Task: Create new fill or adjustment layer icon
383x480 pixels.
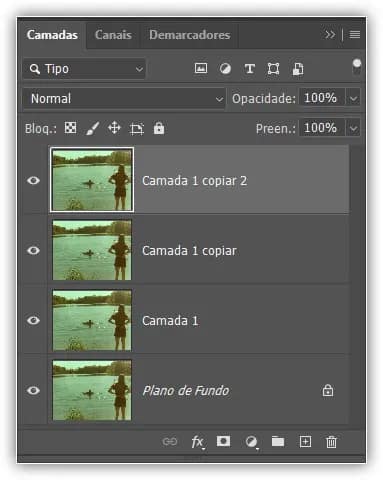Action: pyautogui.click(x=251, y=442)
